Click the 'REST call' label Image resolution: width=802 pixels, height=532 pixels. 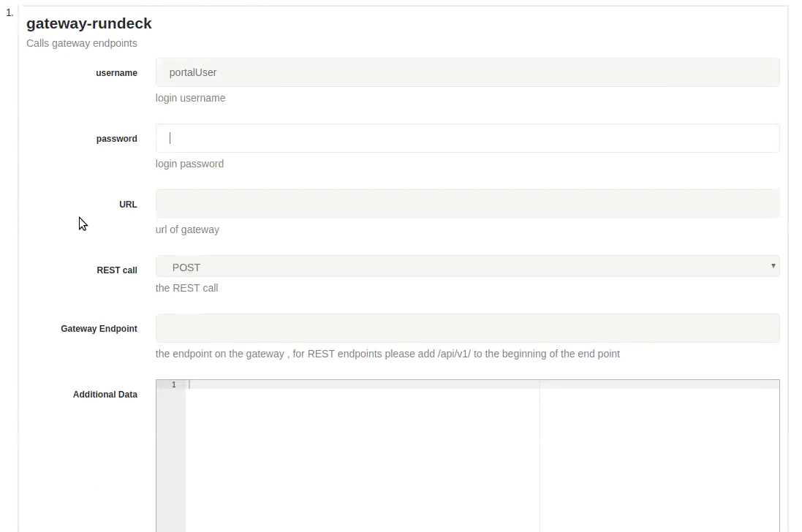(117, 270)
